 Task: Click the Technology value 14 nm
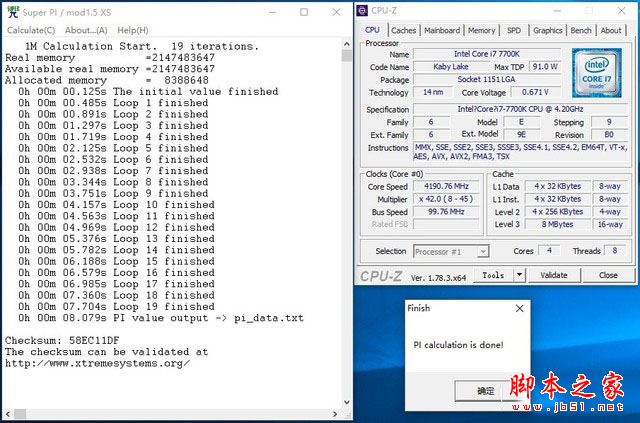433,92
